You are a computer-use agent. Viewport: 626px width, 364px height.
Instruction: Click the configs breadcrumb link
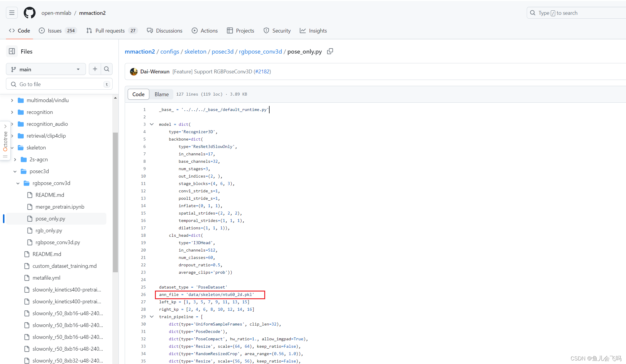pyautogui.click(x=169, y=51)
